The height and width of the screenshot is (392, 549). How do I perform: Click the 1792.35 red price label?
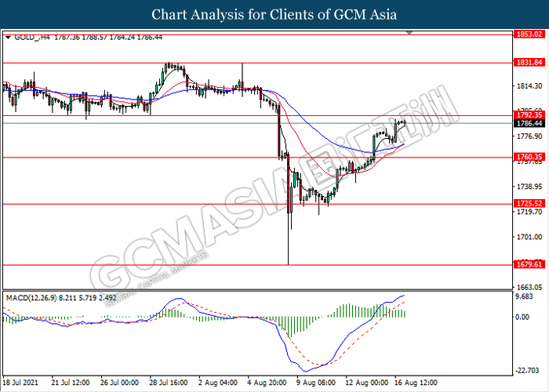pyautogui.click(x=529, y=115)
